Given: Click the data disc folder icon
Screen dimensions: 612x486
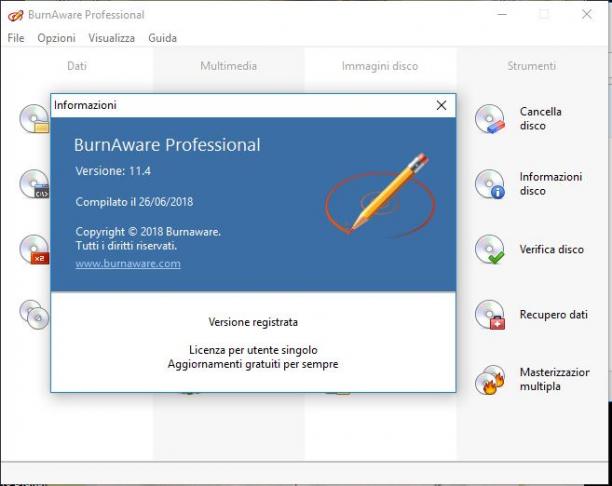Looking at the screenshot, I should (x=35, y=119).
